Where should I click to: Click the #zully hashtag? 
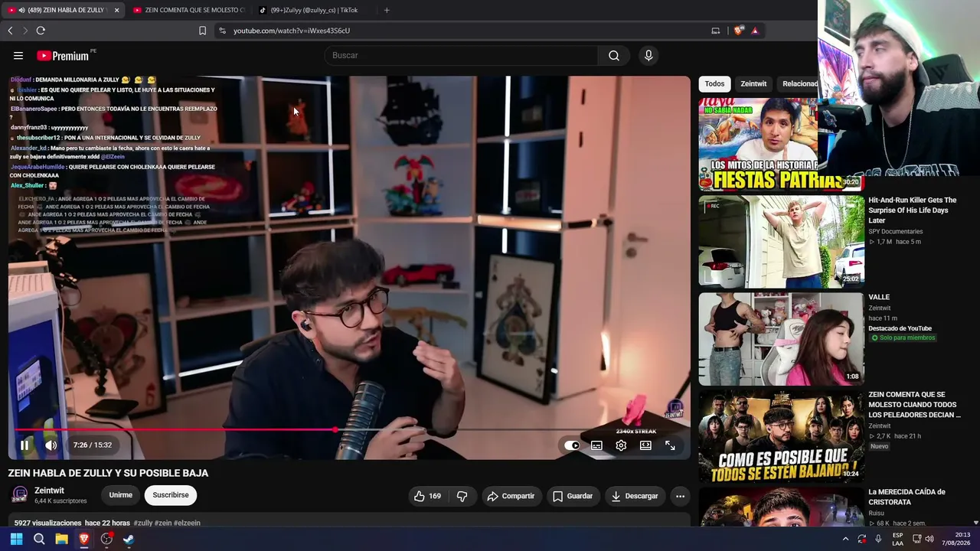coord(143,523)
